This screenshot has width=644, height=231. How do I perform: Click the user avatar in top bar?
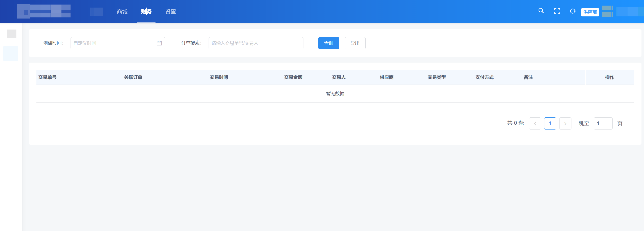[607, 12]
